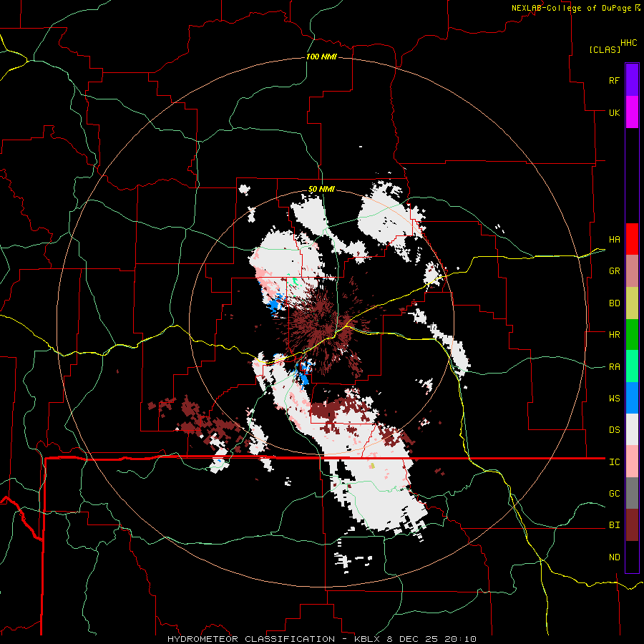
Task: Click the ND black legend swatch
Action: 632,557
